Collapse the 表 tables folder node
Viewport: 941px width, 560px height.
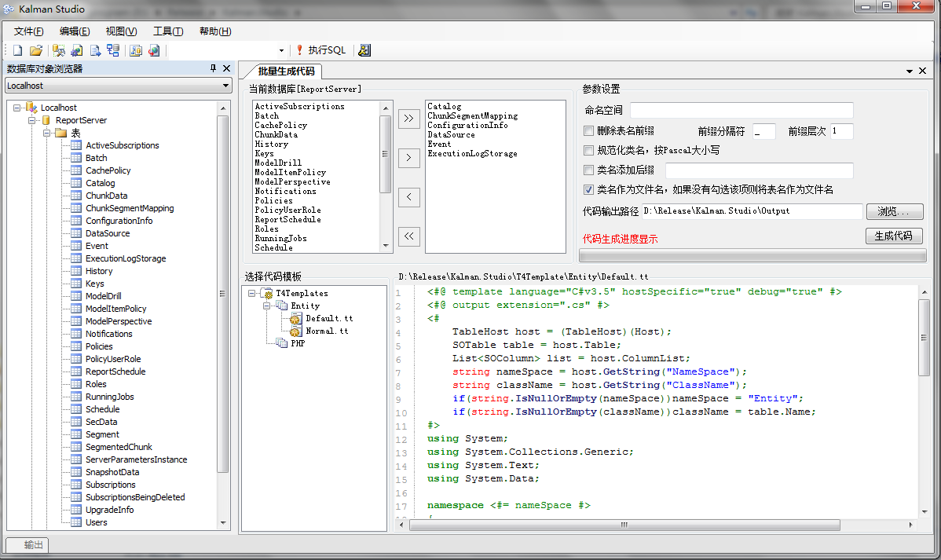tap(47, 133)
